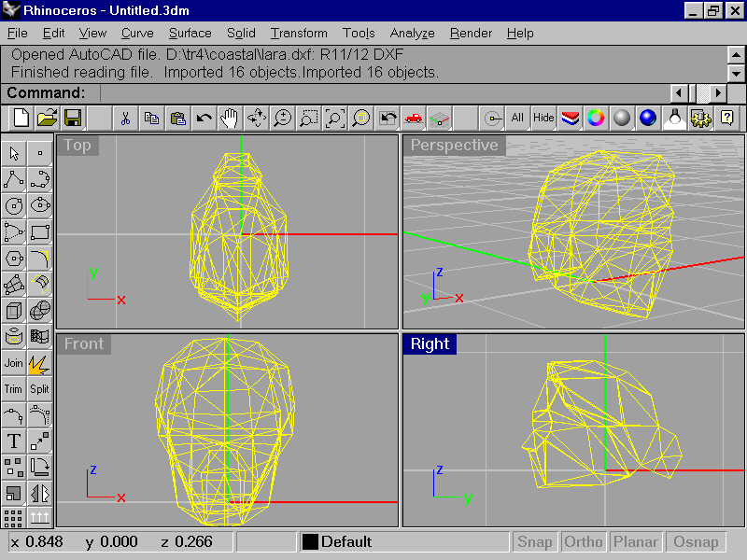747x560 pixels.
Task: Open the Transform menu
Action: [299, 33]
